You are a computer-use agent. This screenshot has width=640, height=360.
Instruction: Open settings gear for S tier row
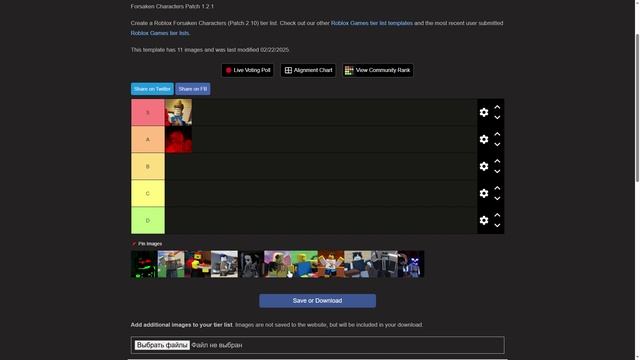click(484, 112)
